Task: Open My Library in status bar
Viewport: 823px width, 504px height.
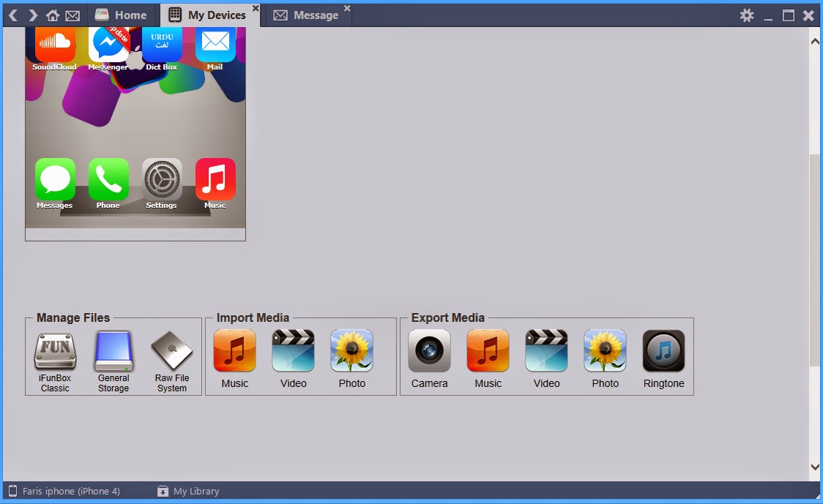Action: [188, 492]
